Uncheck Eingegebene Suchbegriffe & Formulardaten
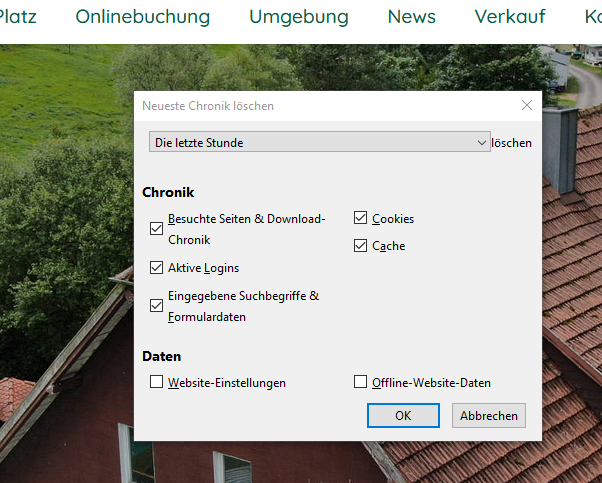602x483 pixels. tap(157, 306)
